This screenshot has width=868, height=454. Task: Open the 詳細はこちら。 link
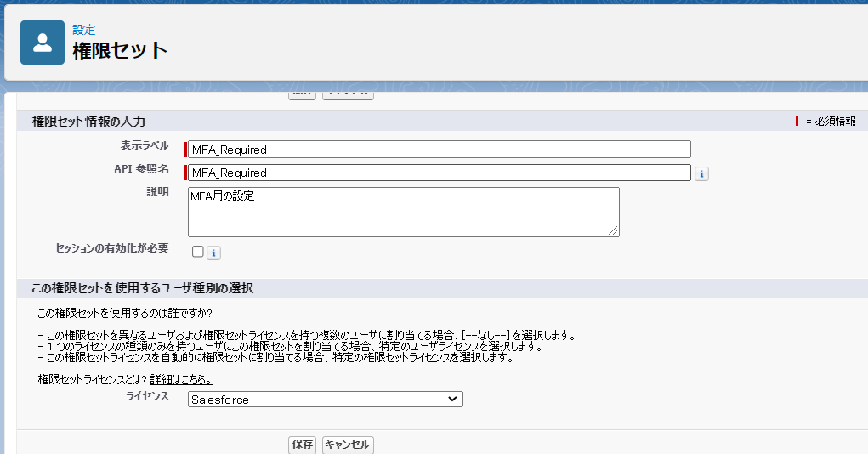(x=182, y=380)
